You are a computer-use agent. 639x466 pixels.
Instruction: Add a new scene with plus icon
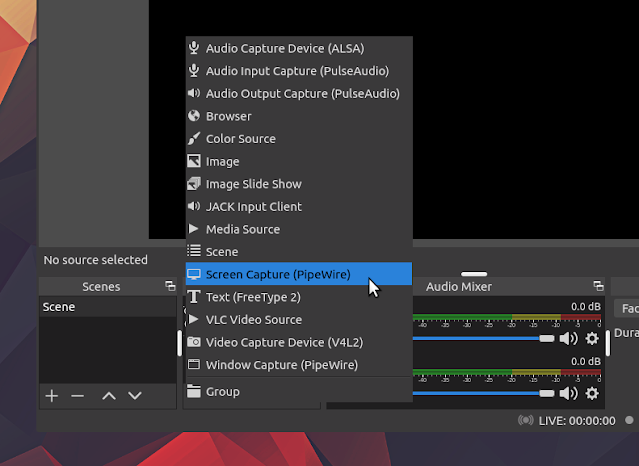click(x=52, y=395)
